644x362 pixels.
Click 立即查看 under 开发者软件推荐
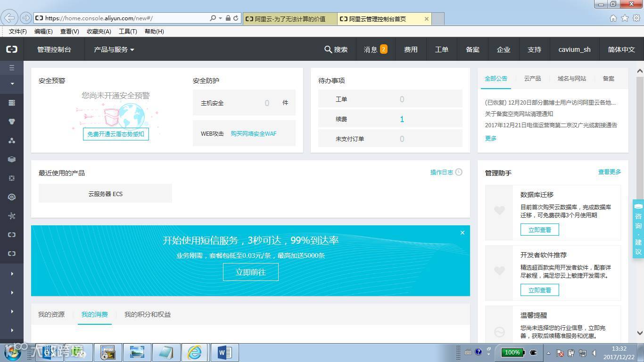tap(540, 290)
